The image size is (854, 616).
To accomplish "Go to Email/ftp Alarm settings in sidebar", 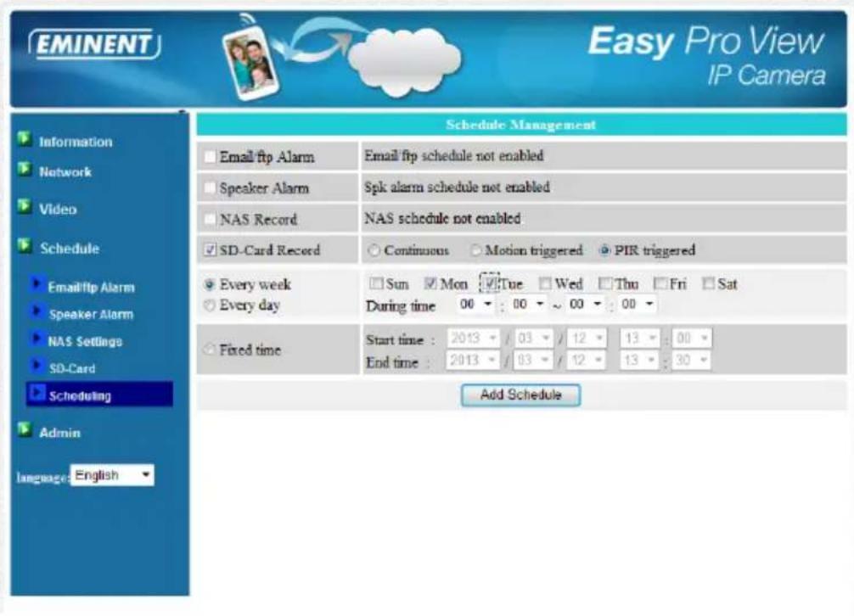I will (x=91, y=288).
